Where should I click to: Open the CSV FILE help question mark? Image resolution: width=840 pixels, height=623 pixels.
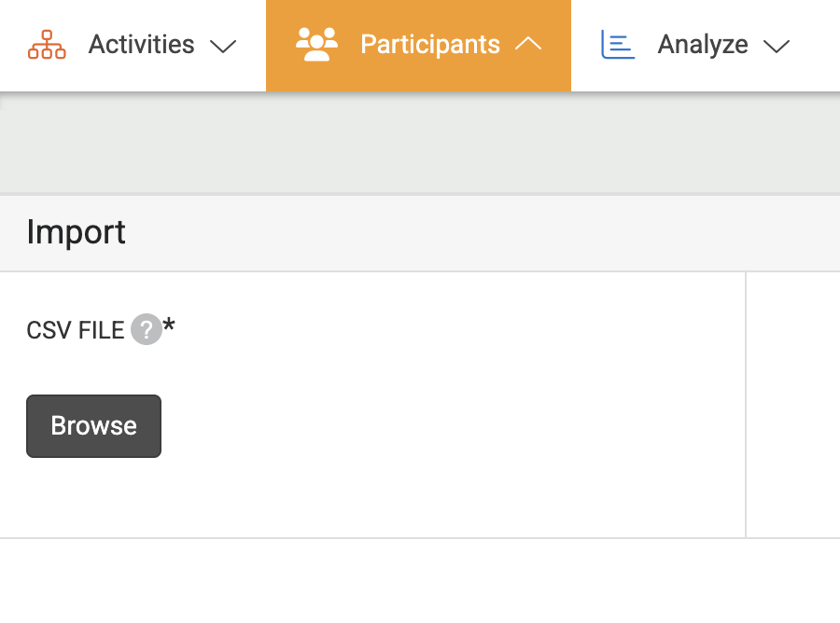pyautogui.click(x=146, y=329)
